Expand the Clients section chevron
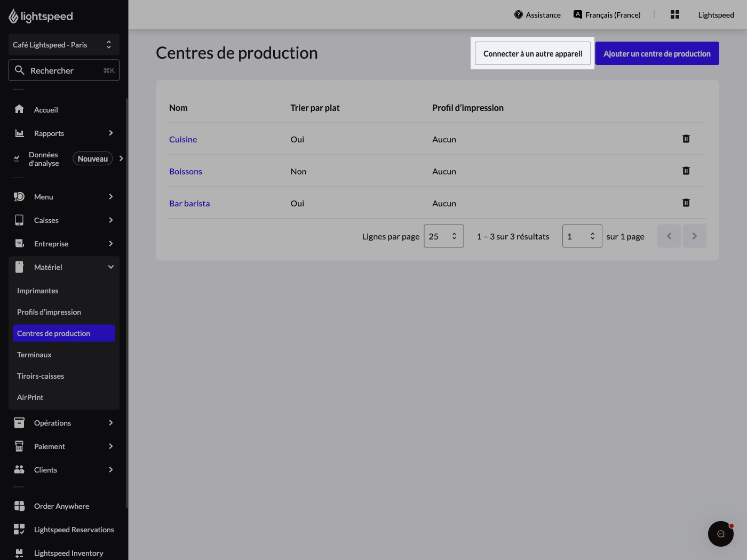This screenshot has height=560, width=747. (111, 470)
